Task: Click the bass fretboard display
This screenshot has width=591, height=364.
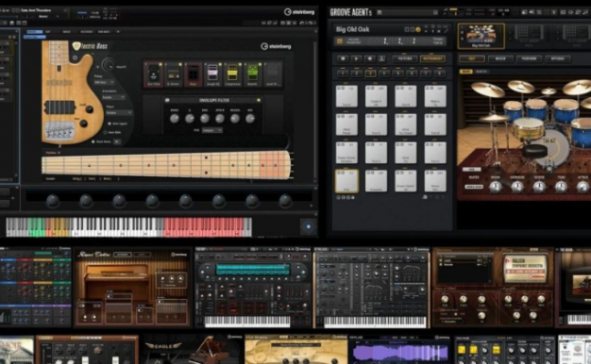Action: (167, 164)
